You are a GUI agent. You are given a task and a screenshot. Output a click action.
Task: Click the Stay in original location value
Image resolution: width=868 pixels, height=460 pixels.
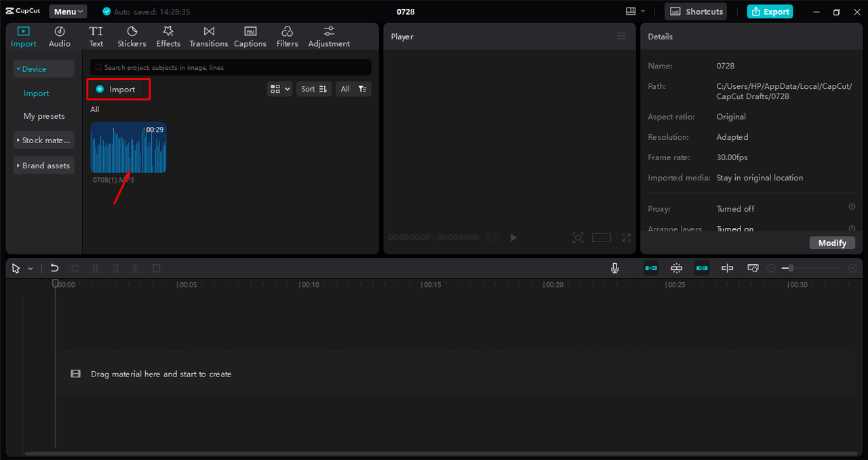pos(759,178)
